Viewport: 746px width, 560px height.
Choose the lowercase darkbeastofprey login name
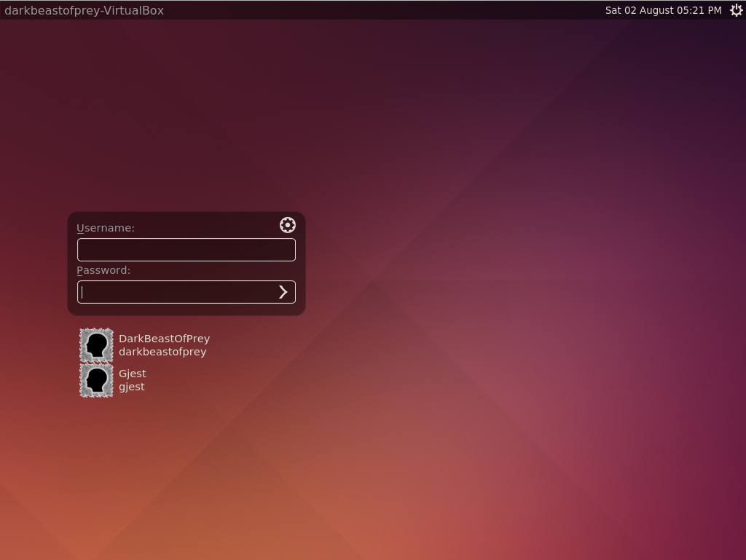[162, 352]
